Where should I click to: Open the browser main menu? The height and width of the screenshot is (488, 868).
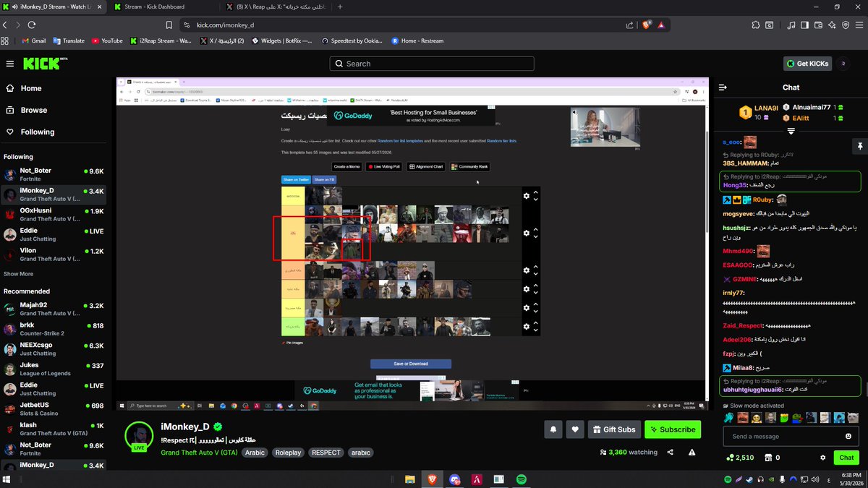[859, 25]
